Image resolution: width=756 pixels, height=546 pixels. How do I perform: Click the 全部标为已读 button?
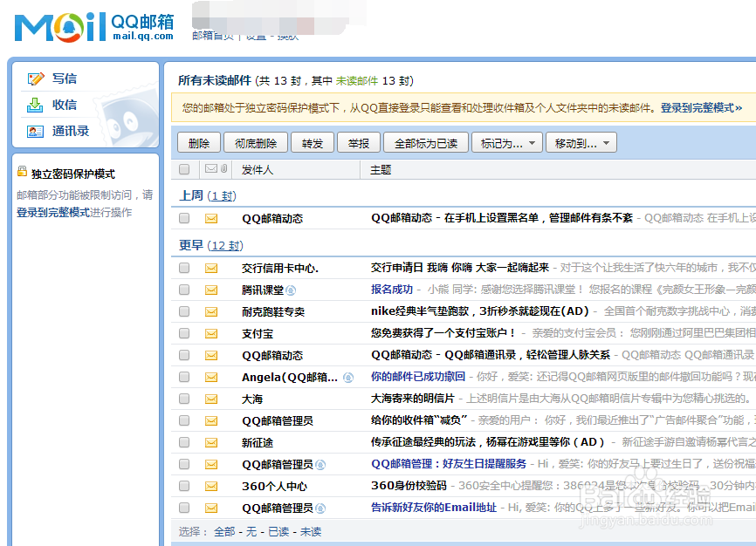coord(426,143)
